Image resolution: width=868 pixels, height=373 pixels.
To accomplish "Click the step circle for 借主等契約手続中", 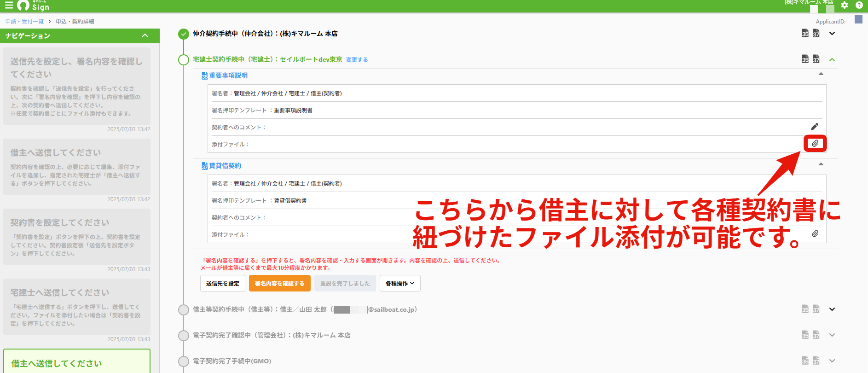I will 184,310.
